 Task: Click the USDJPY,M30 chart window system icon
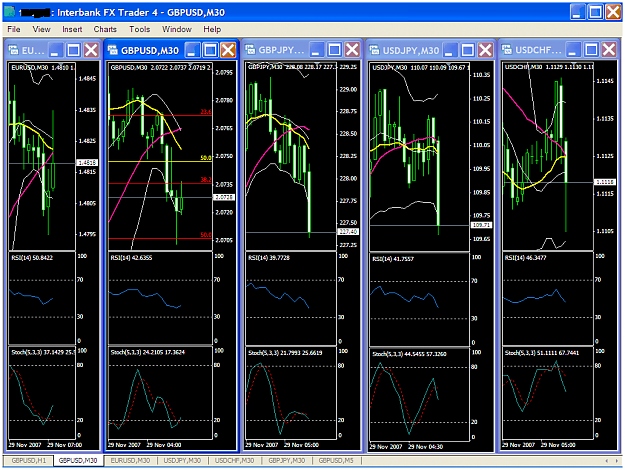click(x=375, y=50)
